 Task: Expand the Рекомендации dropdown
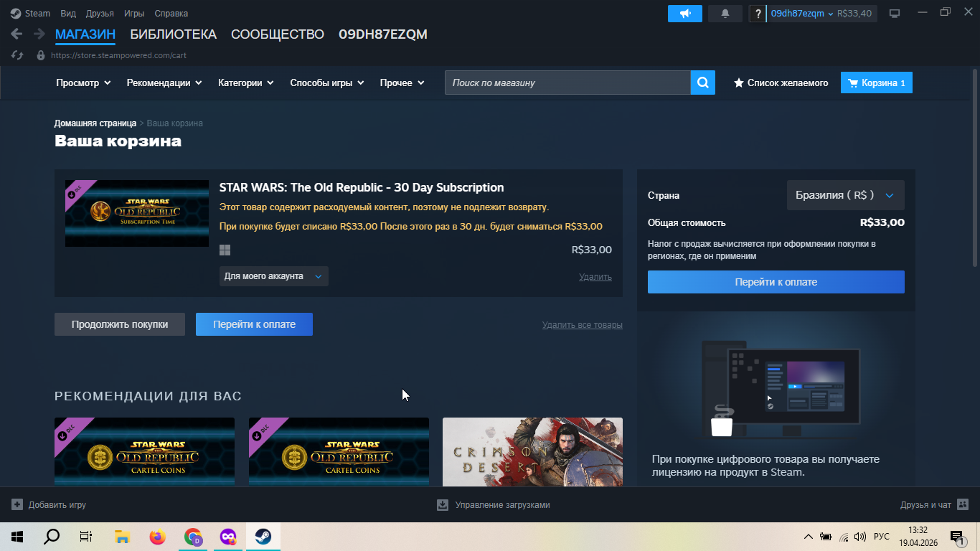click(164, 83)
